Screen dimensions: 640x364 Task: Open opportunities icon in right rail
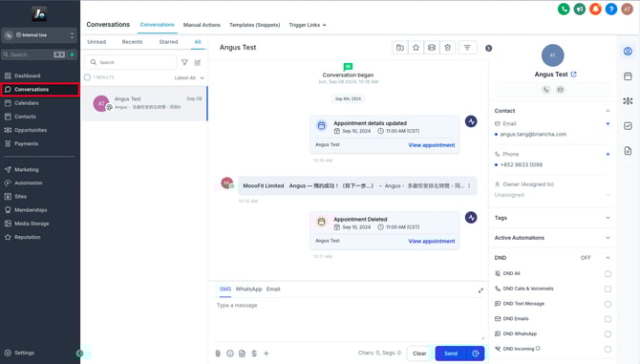pos(628,101)
